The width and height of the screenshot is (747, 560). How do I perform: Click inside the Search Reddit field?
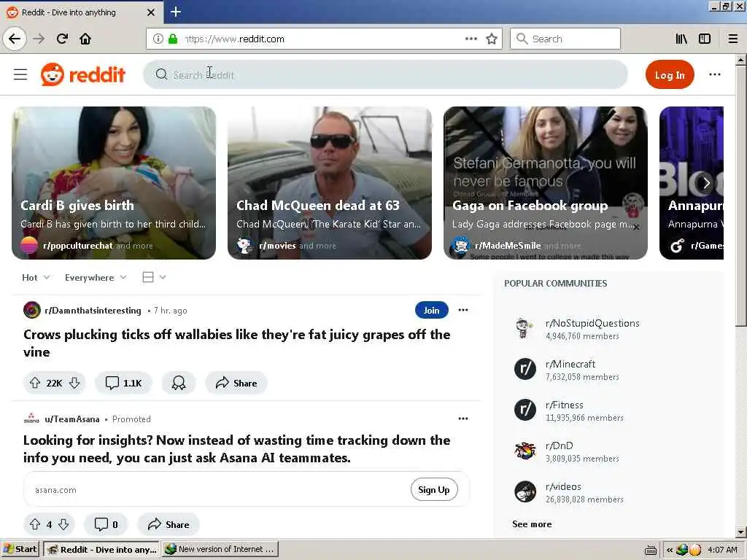click(385, 75)
